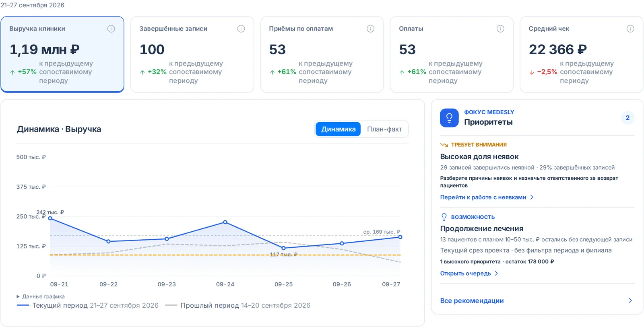Select the Выручка клиники metric card
Image resolution: width=644 pixels, height=327 pixels.
click(62, 54)
